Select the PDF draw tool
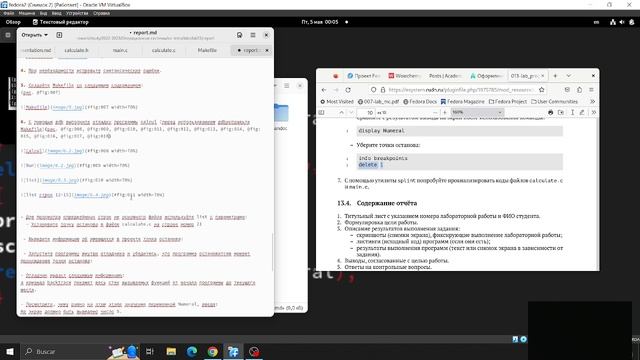This screenshot has width=640, height=360. tap(582, 112)
